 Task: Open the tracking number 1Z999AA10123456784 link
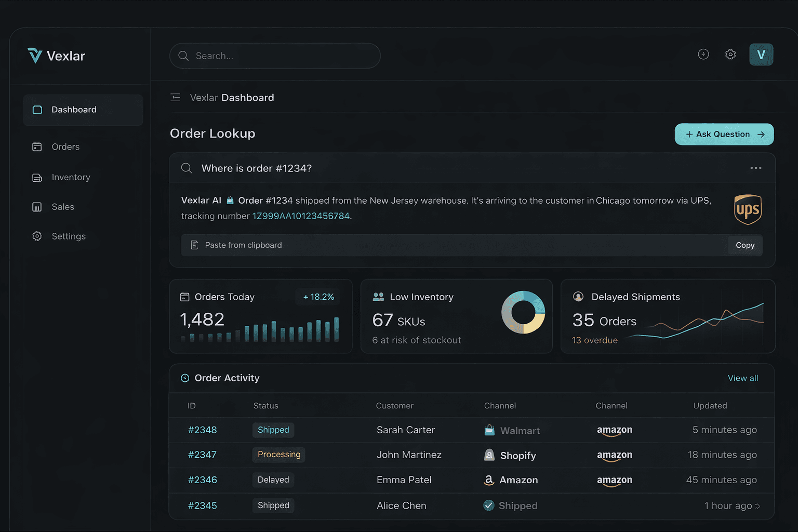click(x=301, y=216)
